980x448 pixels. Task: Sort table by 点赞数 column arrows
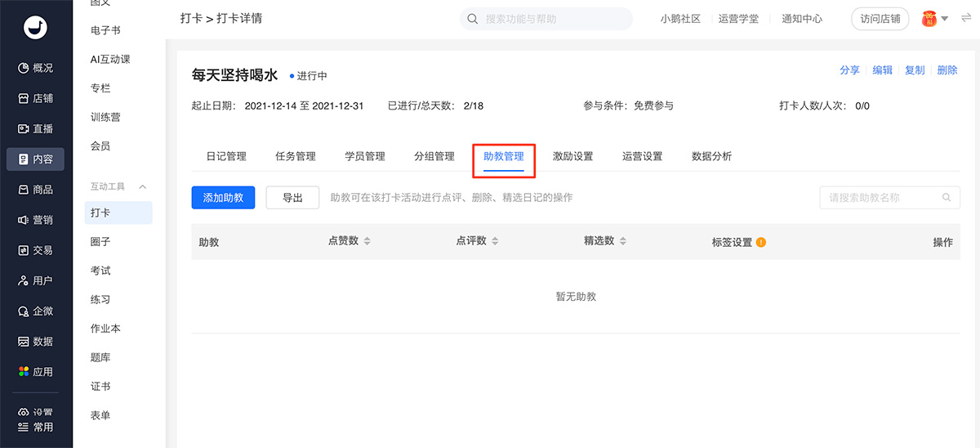click(367, 241)
